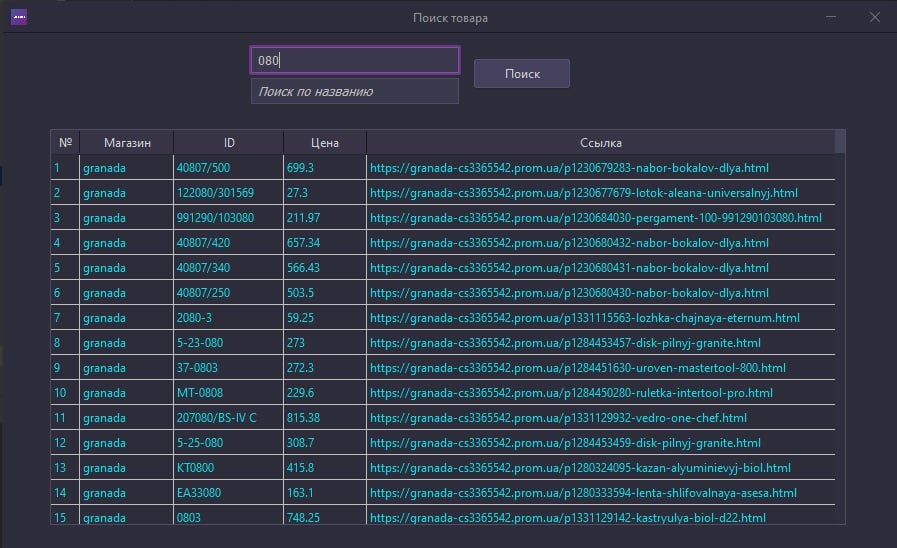Click the Поиск search button
897x548 pixels.
(522, 73)
